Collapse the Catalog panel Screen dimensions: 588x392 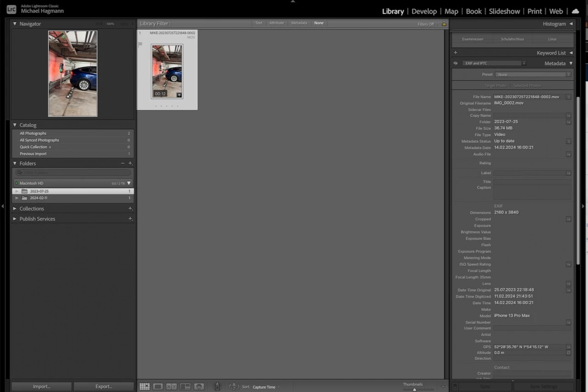[15, 125]
